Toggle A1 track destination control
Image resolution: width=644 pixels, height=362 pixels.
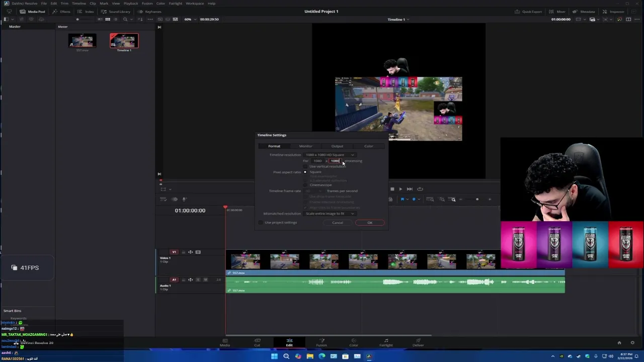click(x=174, y=280)
